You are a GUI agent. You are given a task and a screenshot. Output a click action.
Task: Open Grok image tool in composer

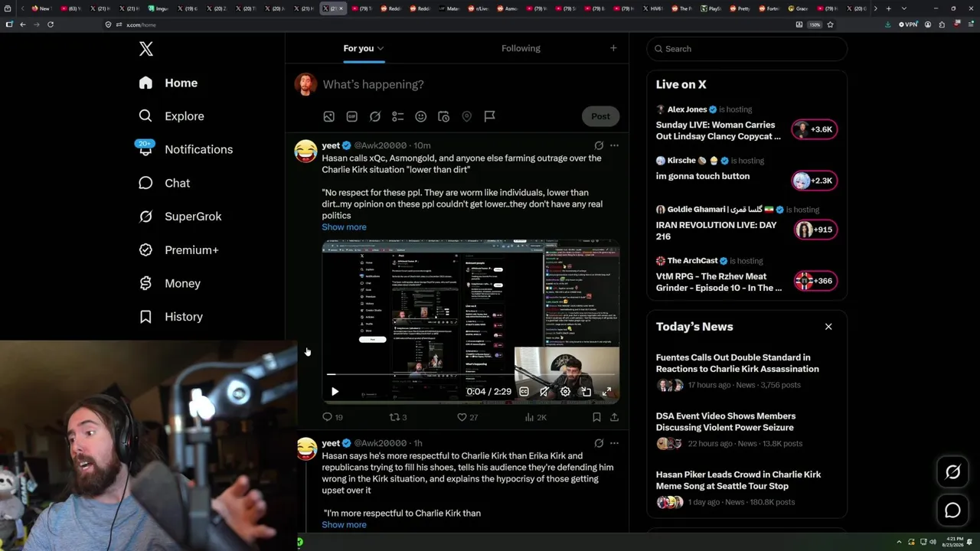point(374,116)
